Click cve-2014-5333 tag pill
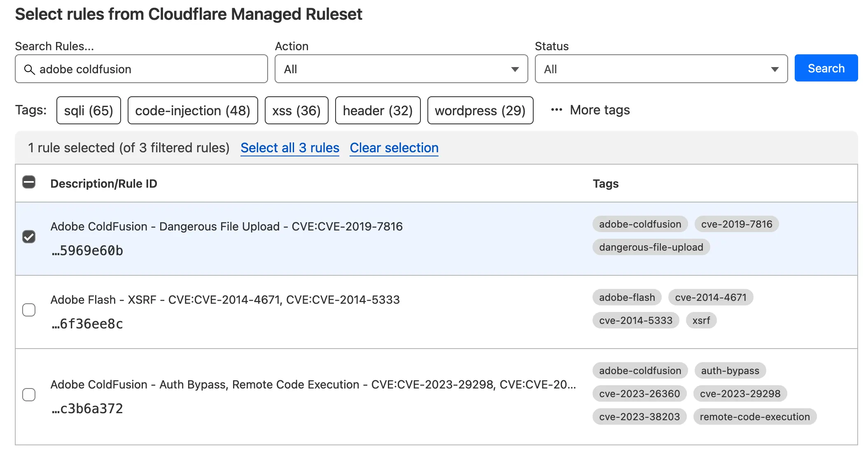This screenshot has height=456, width=868. pyautogui.click(x=636, y=321)
